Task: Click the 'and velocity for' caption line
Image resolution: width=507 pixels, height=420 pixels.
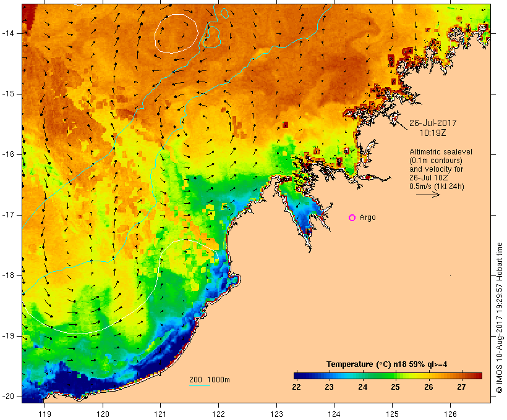Action: (x=436, y=169)
